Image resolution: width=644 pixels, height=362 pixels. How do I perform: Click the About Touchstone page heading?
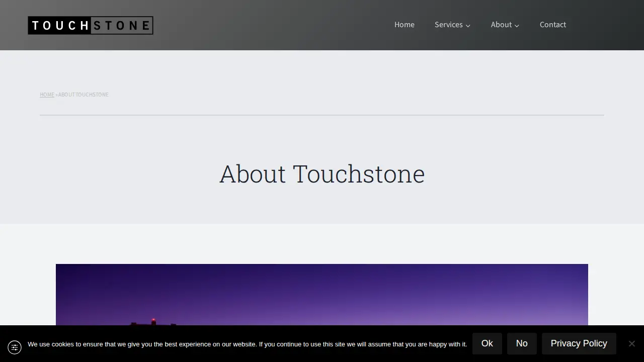point(322,174)
